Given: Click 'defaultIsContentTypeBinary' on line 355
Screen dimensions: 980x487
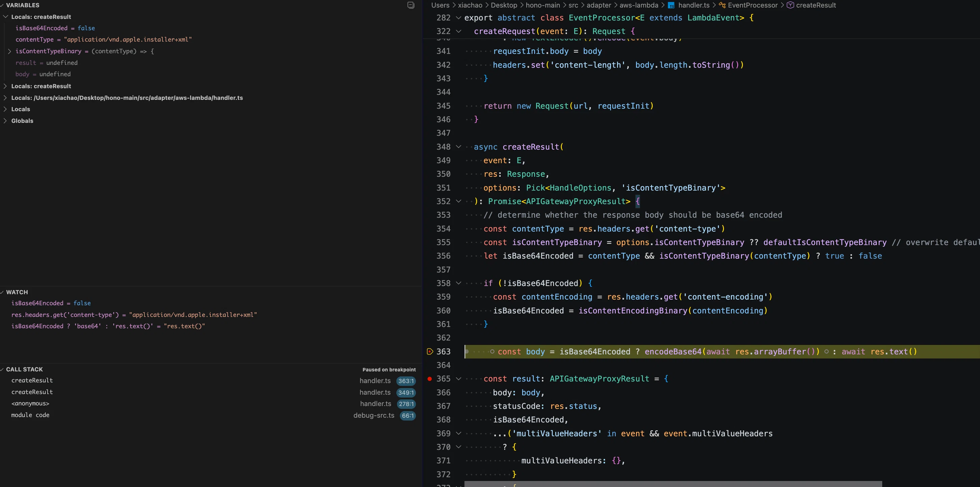Looking at the screenshot, I should [x=825, y=242].
